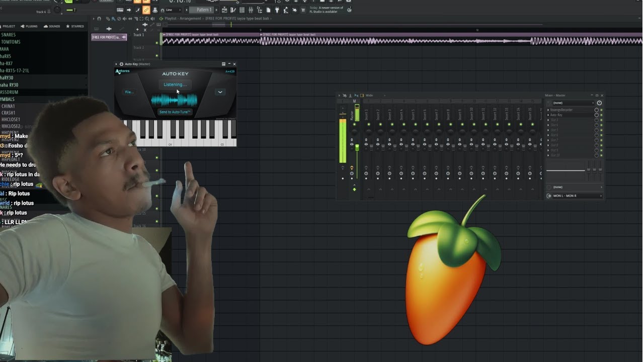Select the [FREE FOR PROFIT] clip in picker
The height and width of the screenshot is (362, 644).
(x=109, y=37)
